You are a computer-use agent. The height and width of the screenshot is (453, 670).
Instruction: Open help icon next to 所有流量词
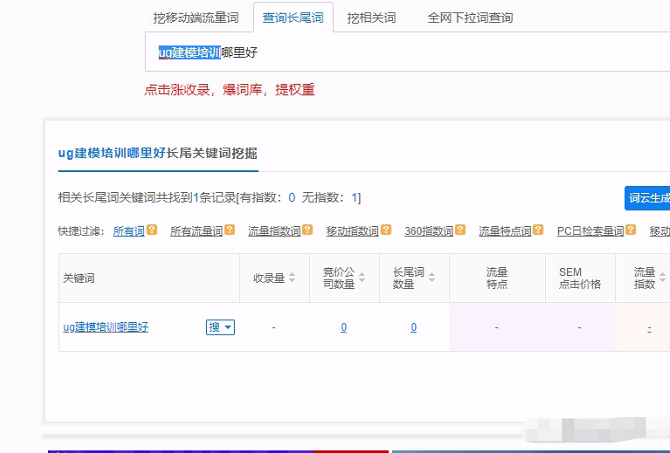[230, 230]
